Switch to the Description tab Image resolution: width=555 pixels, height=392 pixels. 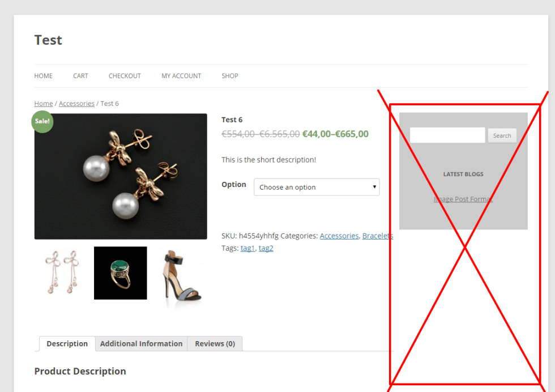pyautogui.click(x=67, y=343)
